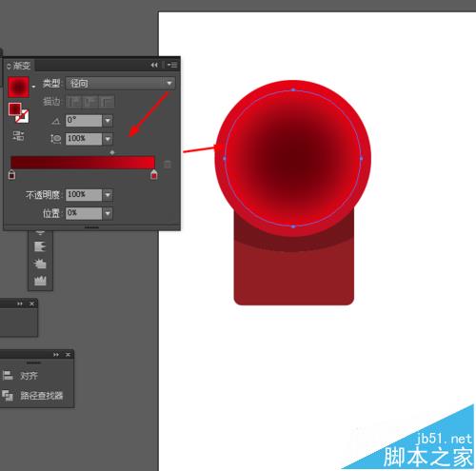Image resolution: width=476 pixels, height=471 pixels.
Task: Select the Crystallize tool icon
Action: [40, 264]
